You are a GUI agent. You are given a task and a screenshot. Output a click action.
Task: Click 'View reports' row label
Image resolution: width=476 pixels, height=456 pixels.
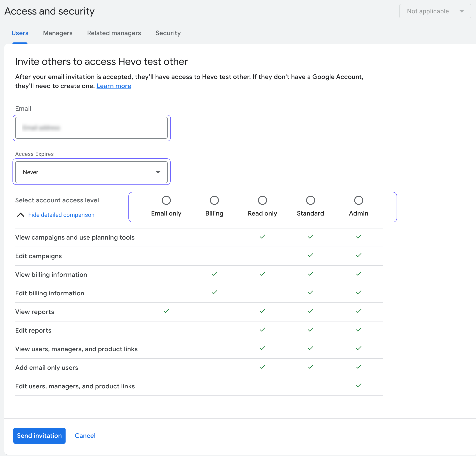coord(34,312)
